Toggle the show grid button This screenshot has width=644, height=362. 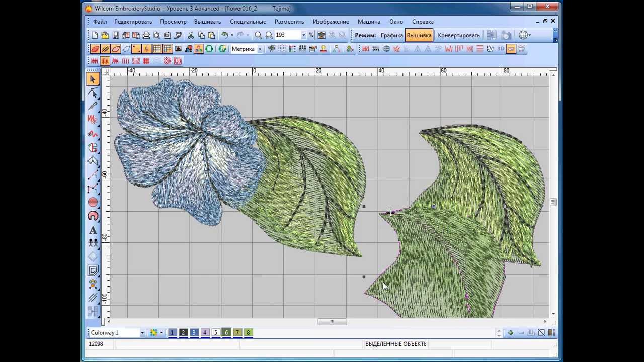pos(157,49)
